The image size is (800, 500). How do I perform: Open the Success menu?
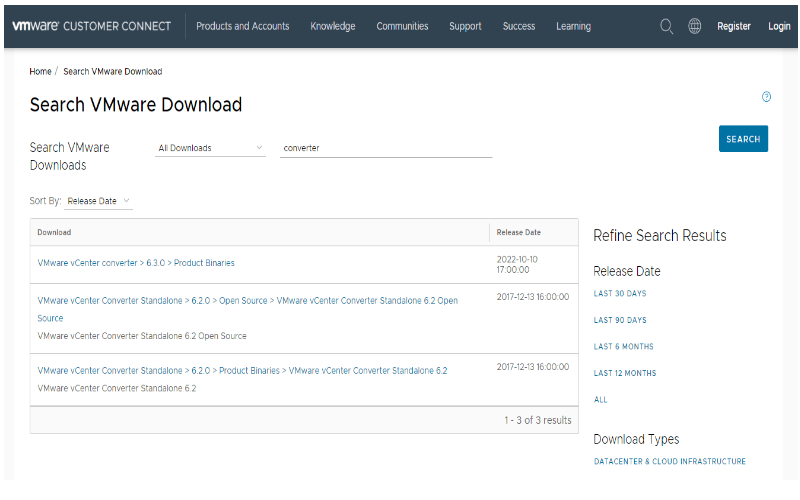(x=519, y=26)
